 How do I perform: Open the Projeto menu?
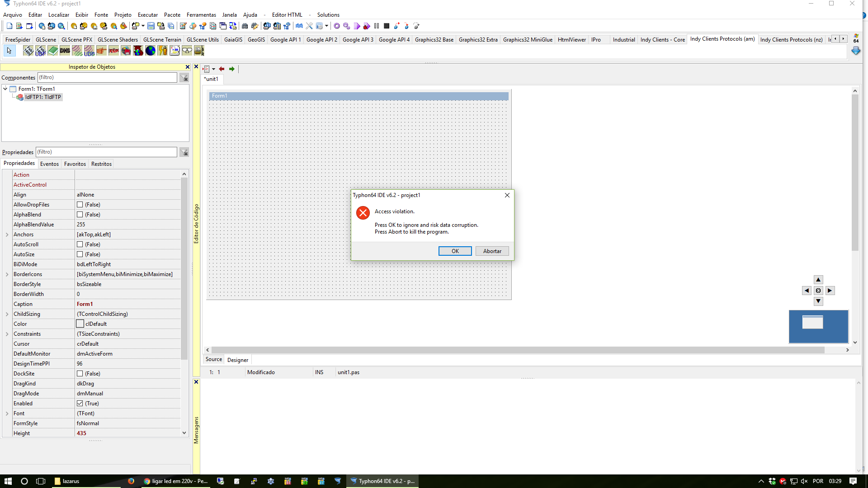click(x=123, y=15)
